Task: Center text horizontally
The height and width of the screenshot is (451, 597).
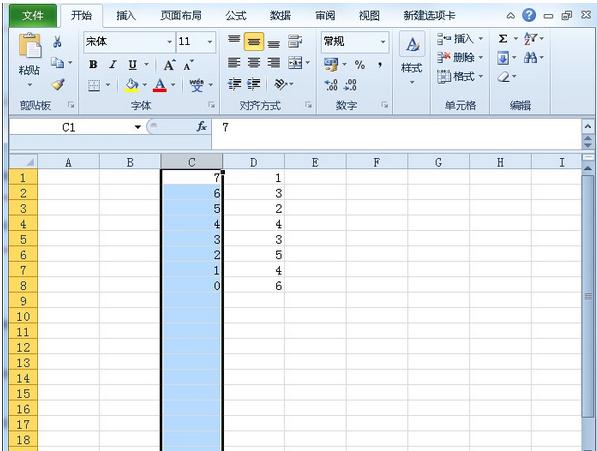Action: 254,63
